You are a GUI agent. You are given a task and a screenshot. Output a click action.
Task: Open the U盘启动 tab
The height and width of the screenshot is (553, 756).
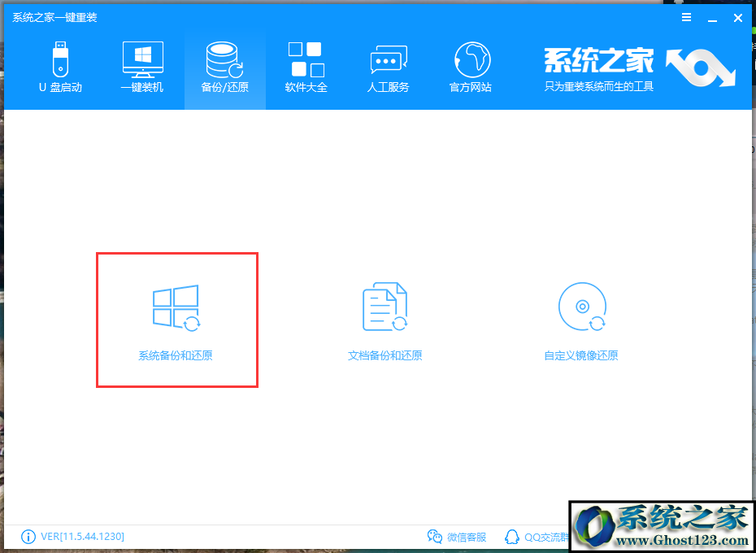[60, 67]
